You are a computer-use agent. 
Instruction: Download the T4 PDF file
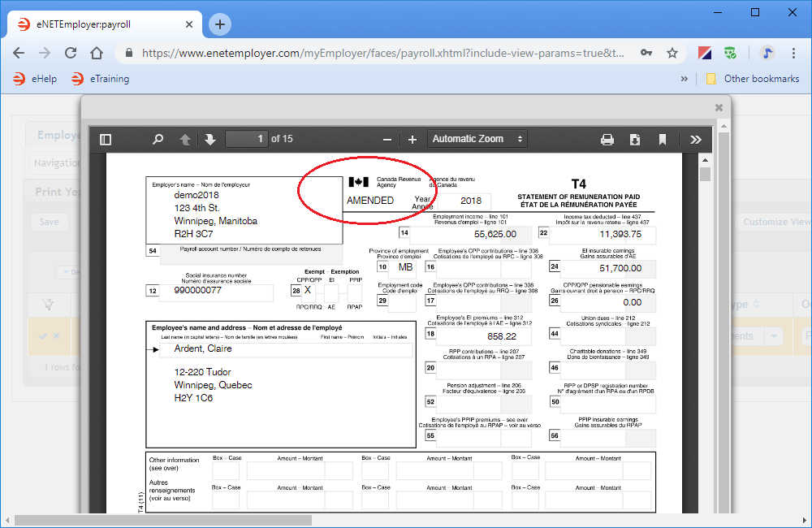tap(635, 139)
